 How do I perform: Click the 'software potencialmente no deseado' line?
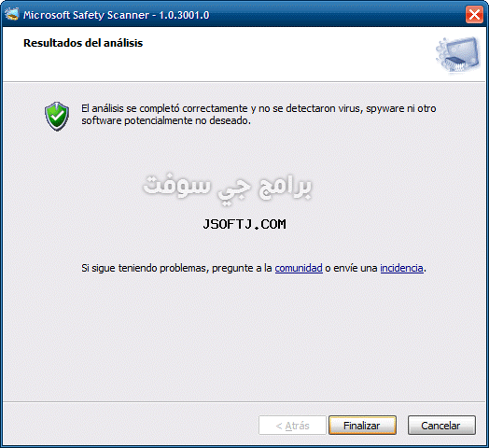[x=166, y=120]
